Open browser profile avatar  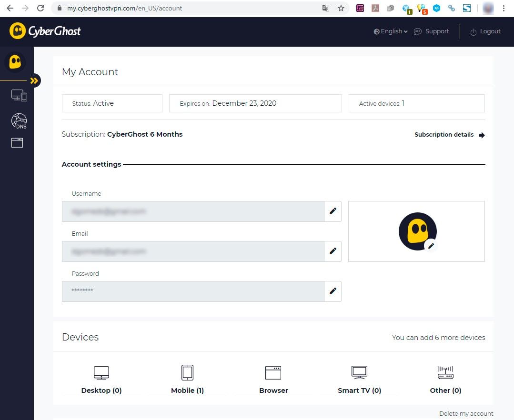488,8
